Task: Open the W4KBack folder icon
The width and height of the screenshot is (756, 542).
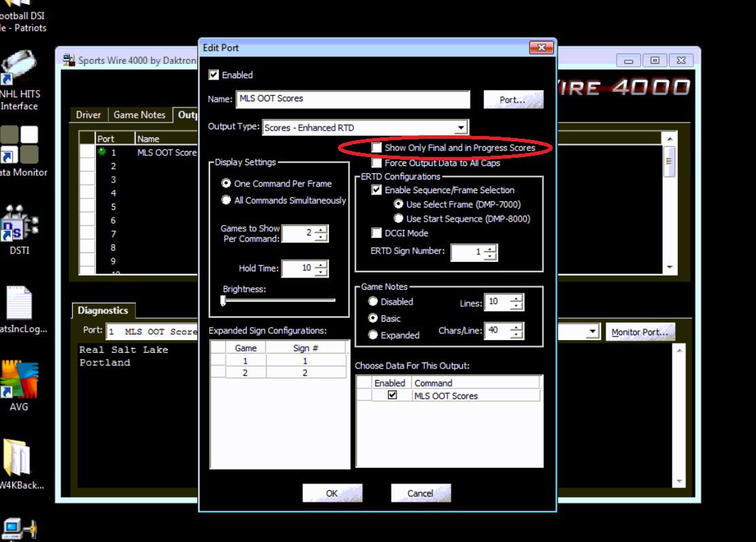Action: [x=19, y=458]
